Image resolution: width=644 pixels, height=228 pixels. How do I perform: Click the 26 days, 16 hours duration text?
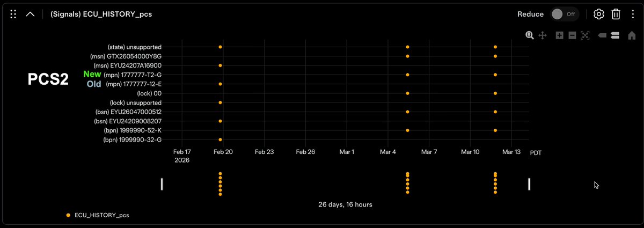(345, 204)
